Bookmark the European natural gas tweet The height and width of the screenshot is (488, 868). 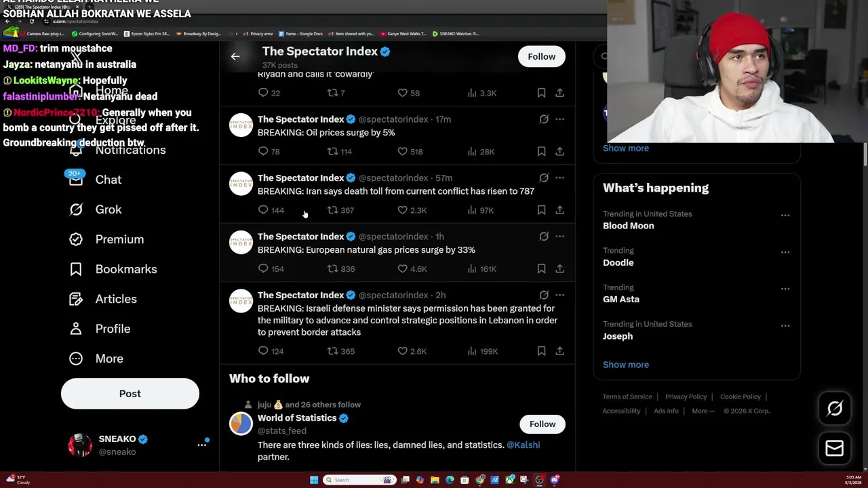541,269
